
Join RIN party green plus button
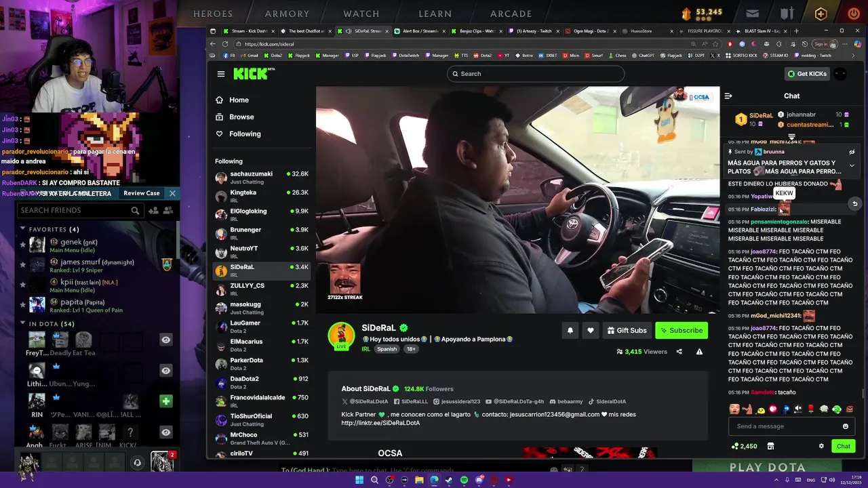pos(165,401)
